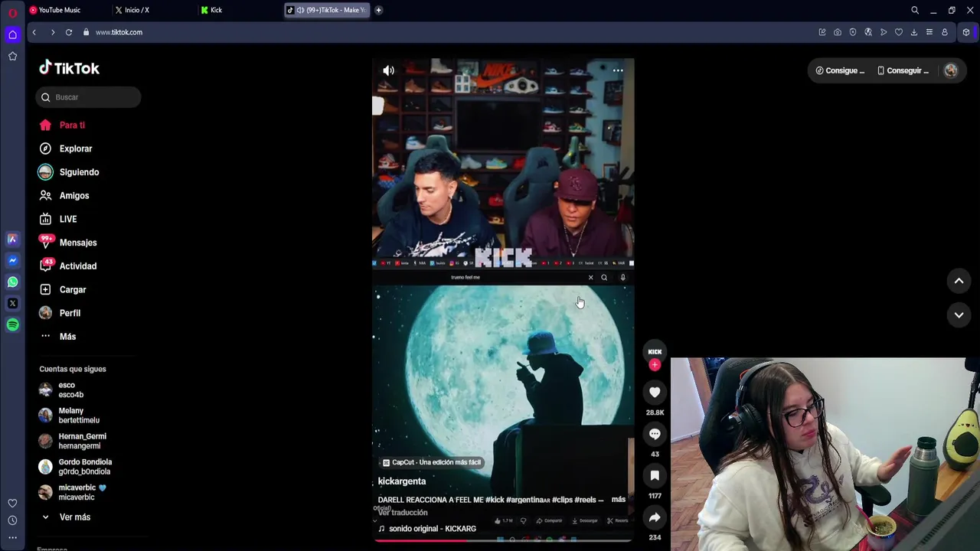Take a snapshot with camera toolbar icon

click(838, 32)
